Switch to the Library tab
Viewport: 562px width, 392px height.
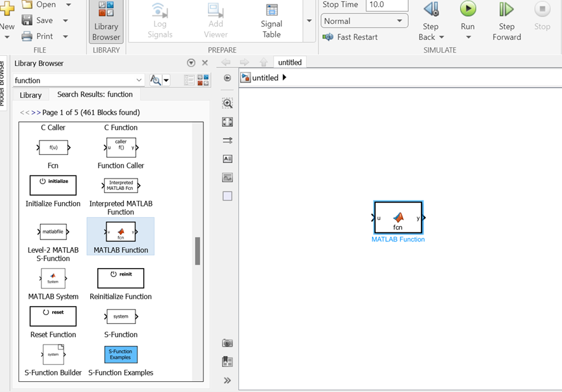31,95
